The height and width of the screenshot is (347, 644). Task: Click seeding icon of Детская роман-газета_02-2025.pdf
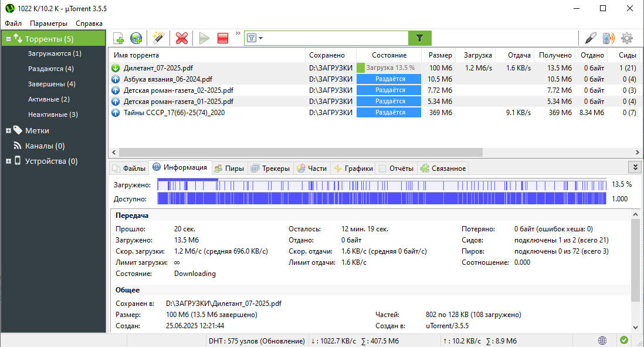click(116, 90)
